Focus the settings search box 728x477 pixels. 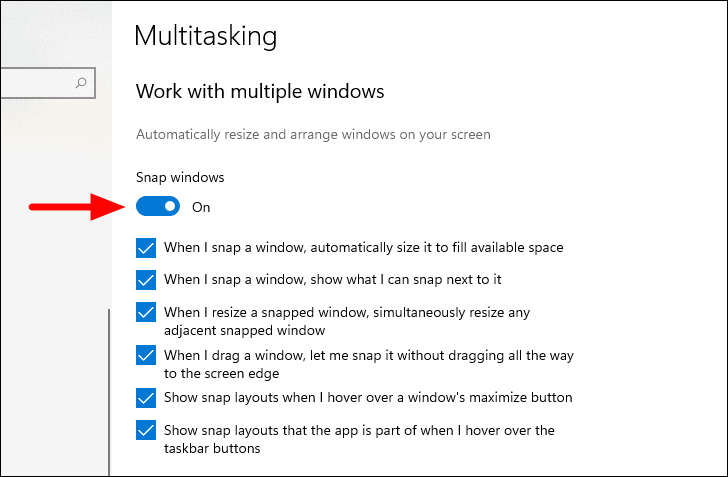coord(48,83)
